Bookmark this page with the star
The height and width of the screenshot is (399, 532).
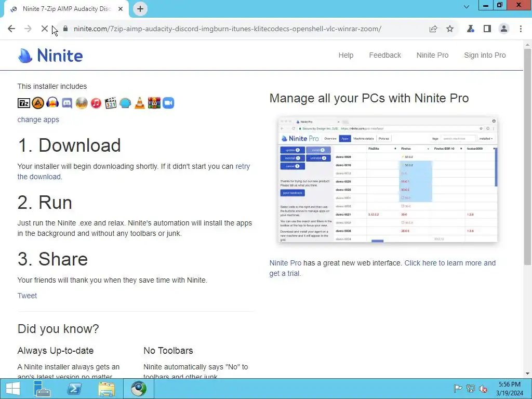(450, 29)
